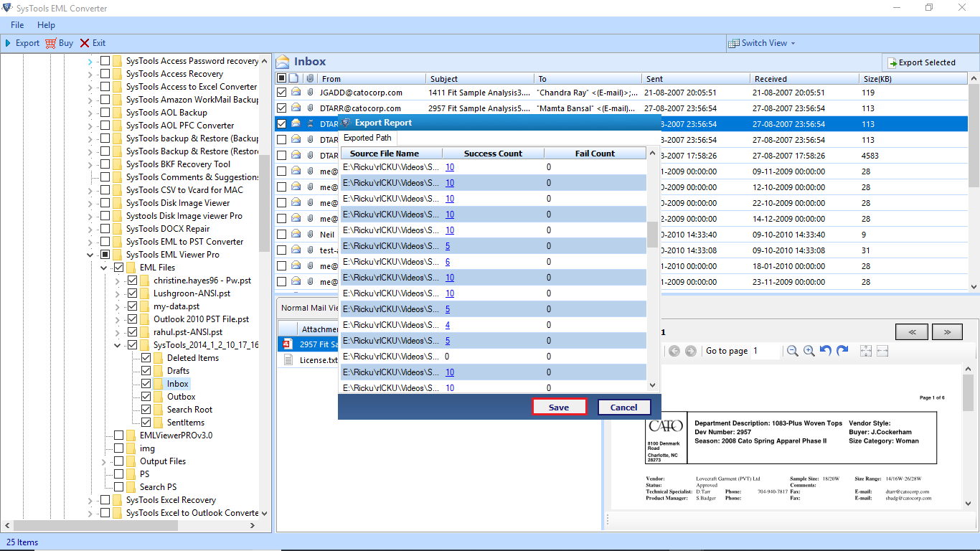Select the Normal Mail View tab
Viewport: 980px width, 551px height.
pyautogui.click(x=309, y=308)
